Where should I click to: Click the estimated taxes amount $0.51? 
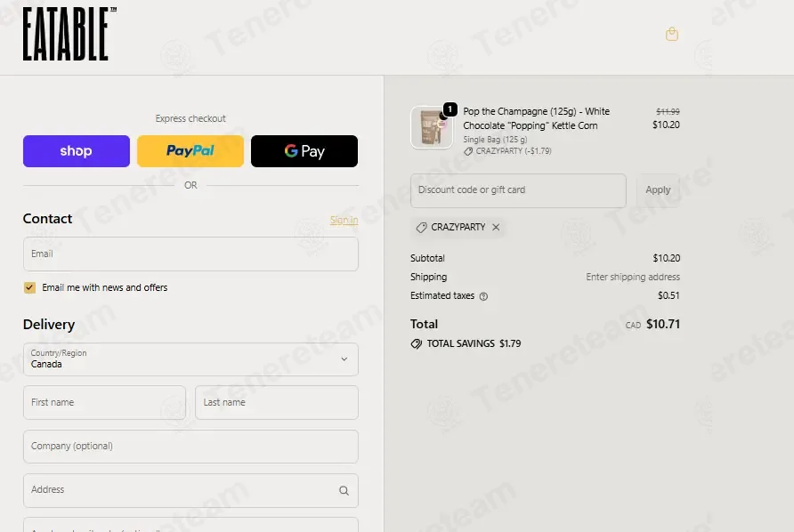click(668, 295)
